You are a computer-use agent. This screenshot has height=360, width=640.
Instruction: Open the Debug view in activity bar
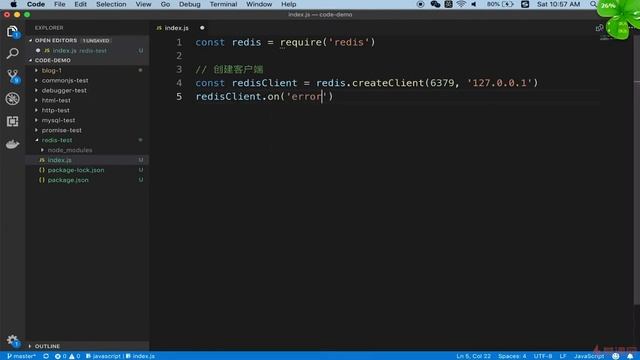[x=12, y=99]
